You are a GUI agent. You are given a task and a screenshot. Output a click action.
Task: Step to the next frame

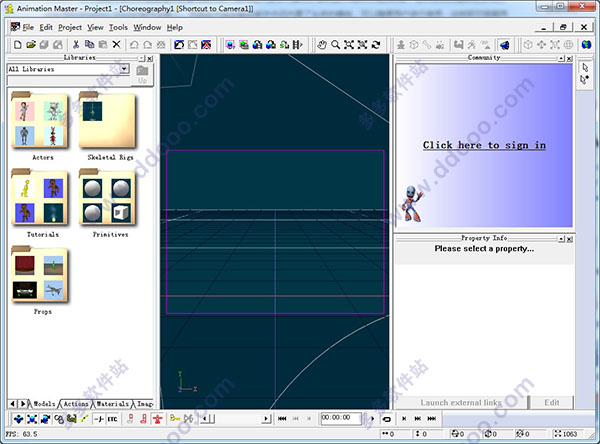click(x=404, y=419)
